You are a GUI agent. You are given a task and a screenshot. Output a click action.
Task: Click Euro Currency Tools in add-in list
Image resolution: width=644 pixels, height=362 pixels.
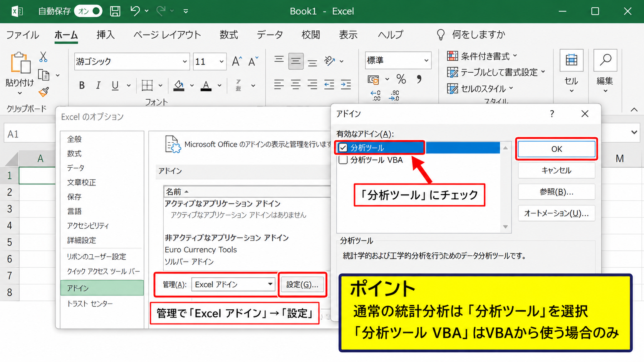(x=201, y=250)
